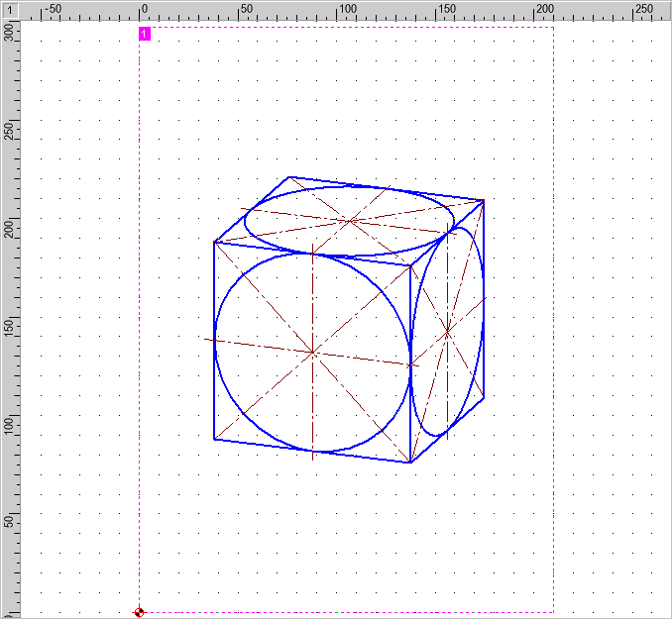
Task: Click the ruler corner box labeled 1
Action: [9, 9]
